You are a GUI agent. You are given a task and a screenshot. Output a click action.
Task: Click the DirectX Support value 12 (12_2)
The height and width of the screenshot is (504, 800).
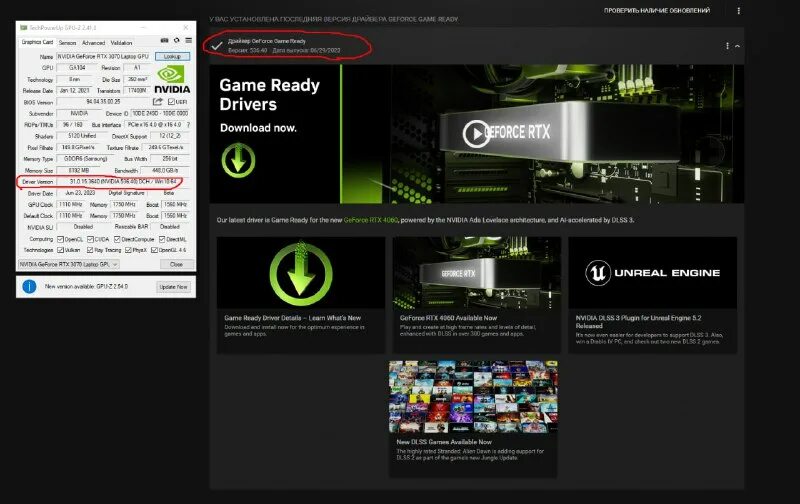click(170, 136)
